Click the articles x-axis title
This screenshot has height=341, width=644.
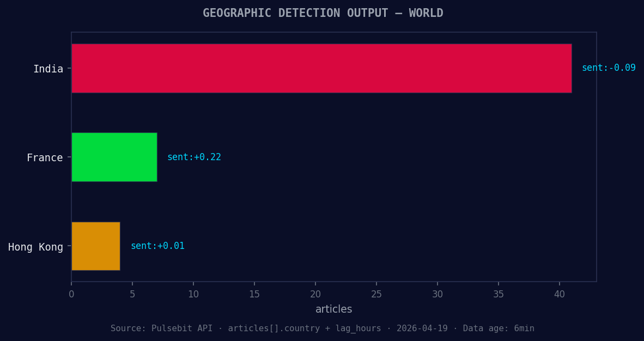[334, 309]
